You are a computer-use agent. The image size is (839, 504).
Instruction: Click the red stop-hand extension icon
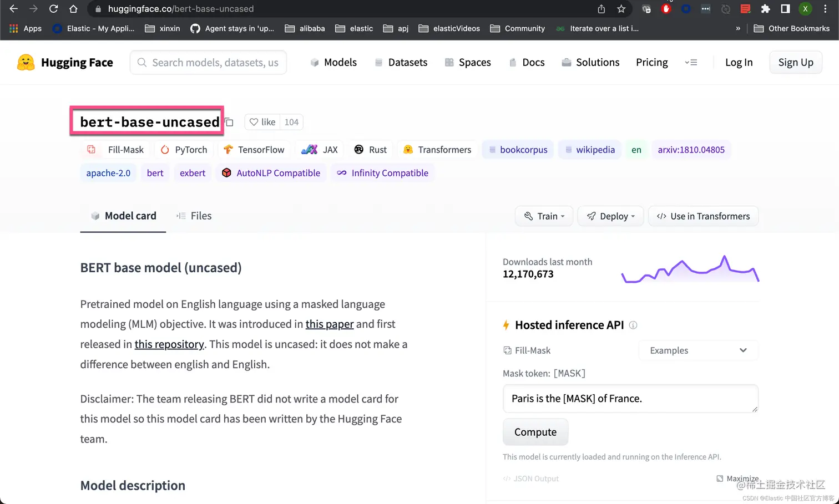click(666, 9)
